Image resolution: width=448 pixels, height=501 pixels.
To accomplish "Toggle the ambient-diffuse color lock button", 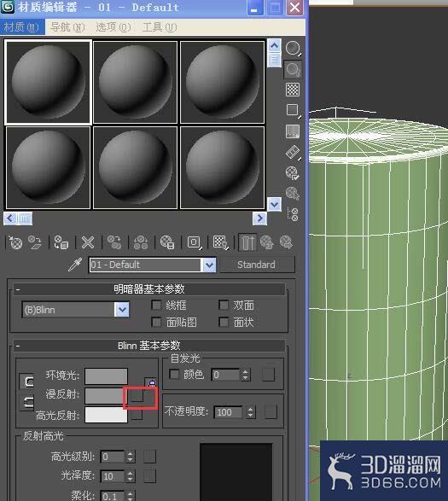I will [x=26, y=382].
